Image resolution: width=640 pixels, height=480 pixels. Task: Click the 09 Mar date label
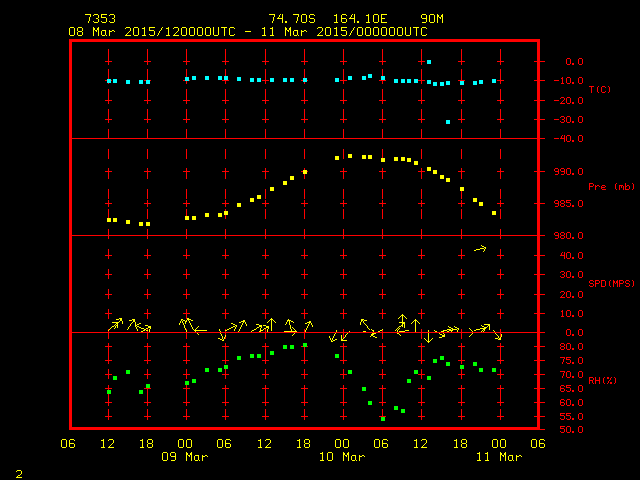tap(186, 457)
